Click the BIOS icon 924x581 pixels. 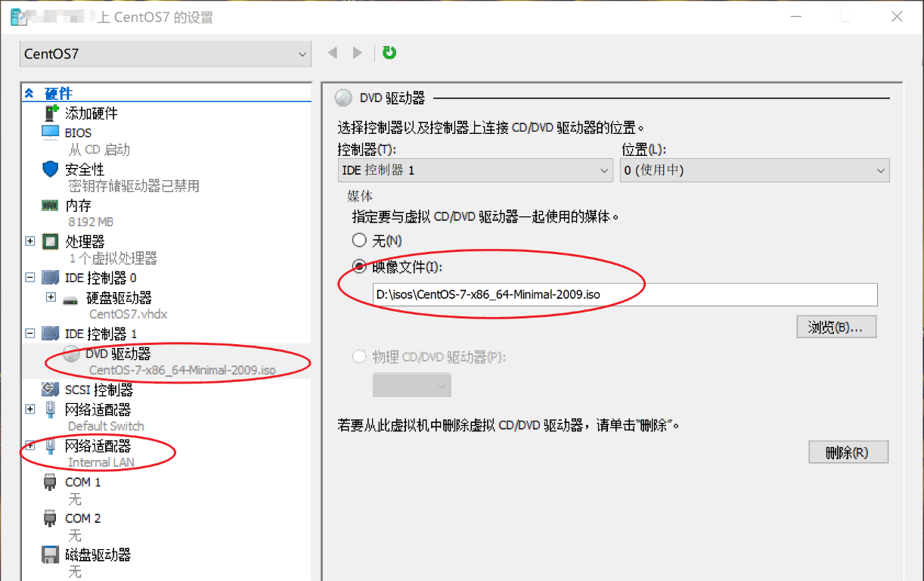click(51, 133)
